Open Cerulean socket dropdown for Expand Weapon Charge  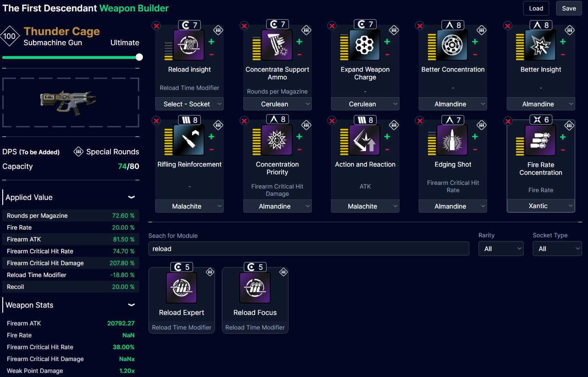365,104
